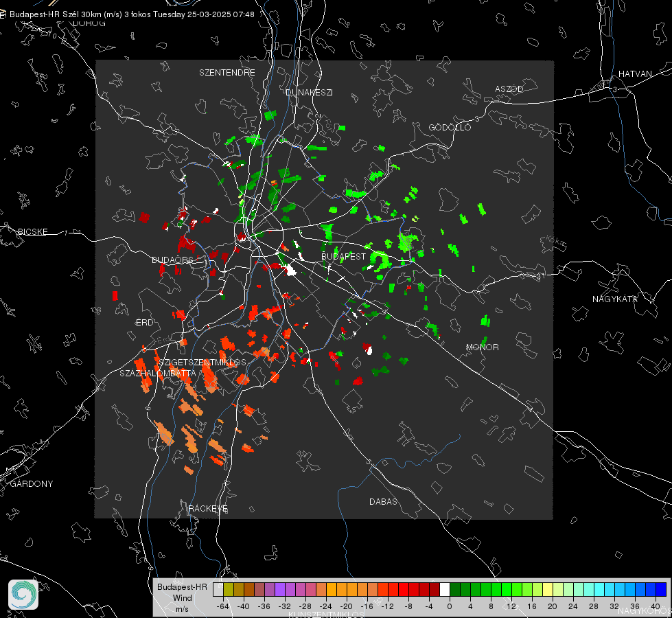This screenshot has height=618, width=672.
Task: Click the BUDAPEST label on the map
Action: [x=344, y=256]
